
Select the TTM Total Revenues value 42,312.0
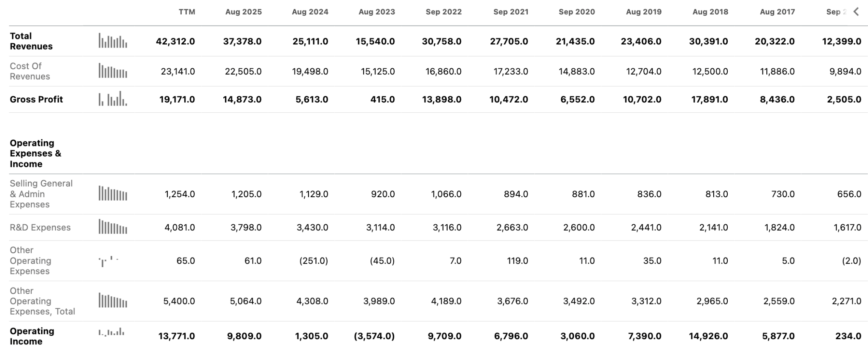[x=175, y=41]
